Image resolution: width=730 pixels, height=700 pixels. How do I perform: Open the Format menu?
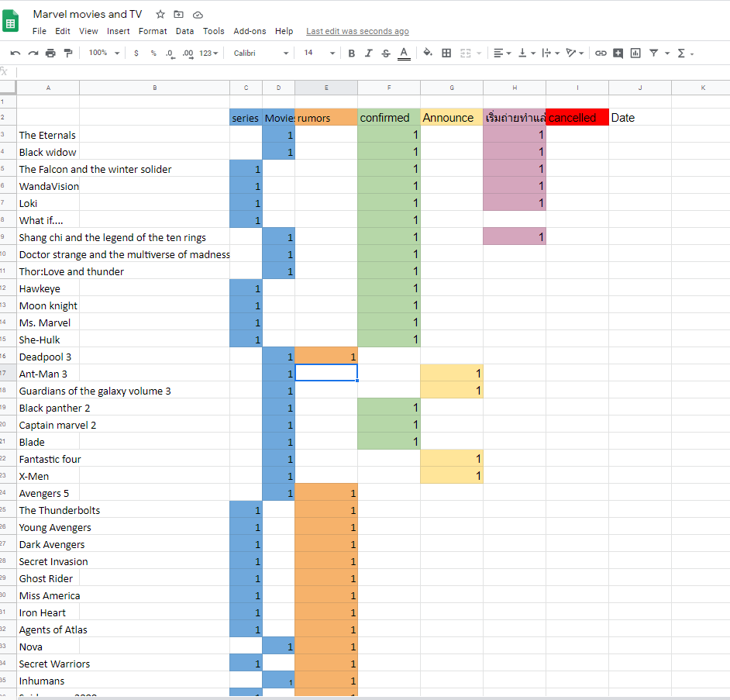153,31
